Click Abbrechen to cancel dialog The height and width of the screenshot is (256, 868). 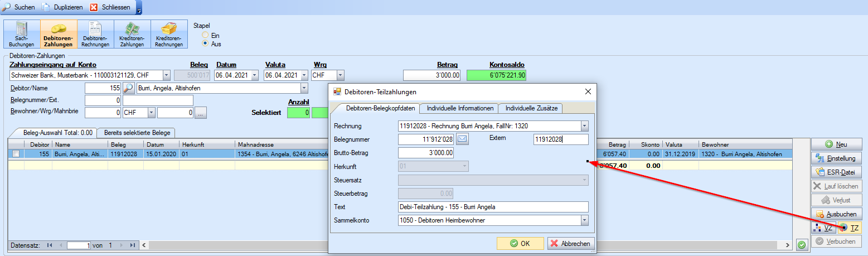point(570,243)
